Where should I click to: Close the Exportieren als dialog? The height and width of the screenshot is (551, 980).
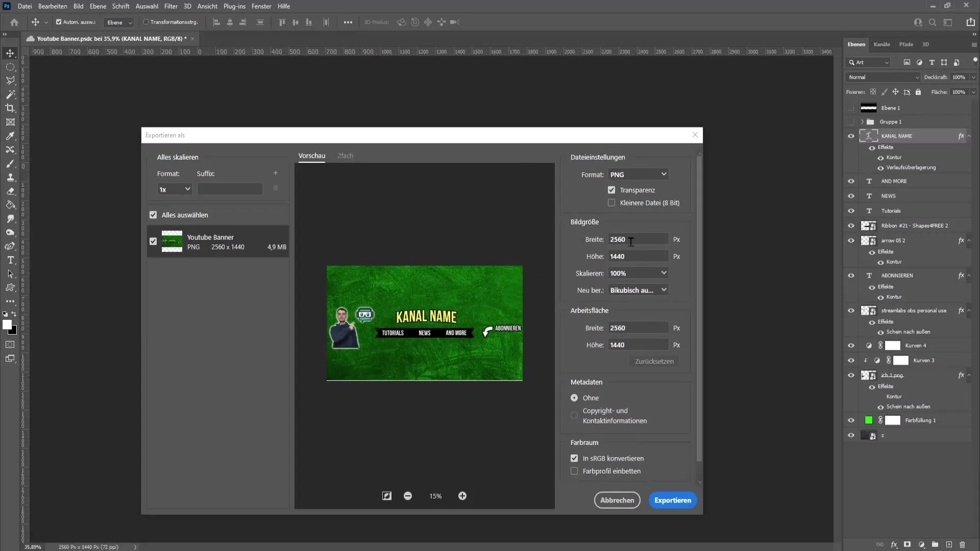click(x=695, y=135)
